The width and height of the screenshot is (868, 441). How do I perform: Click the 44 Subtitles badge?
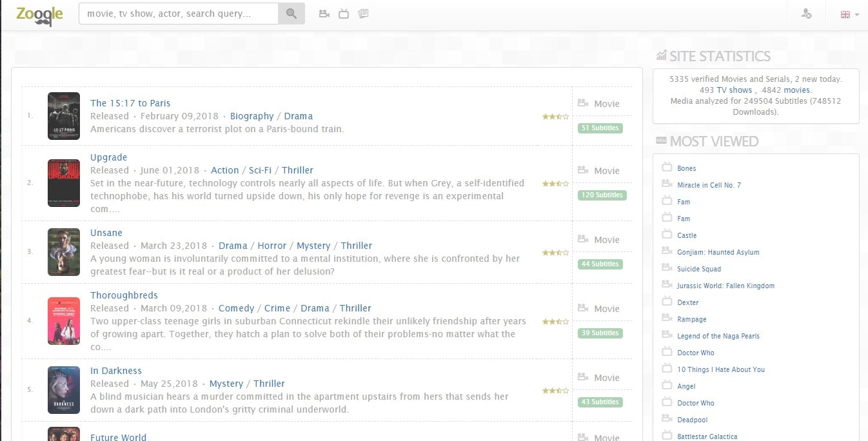point(600,264)
